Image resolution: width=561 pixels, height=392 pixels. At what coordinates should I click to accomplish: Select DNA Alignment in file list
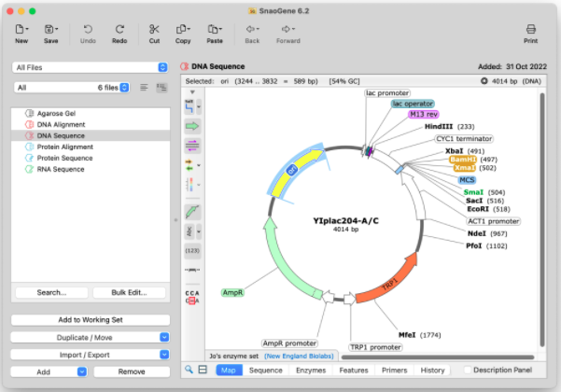point(91,124)
